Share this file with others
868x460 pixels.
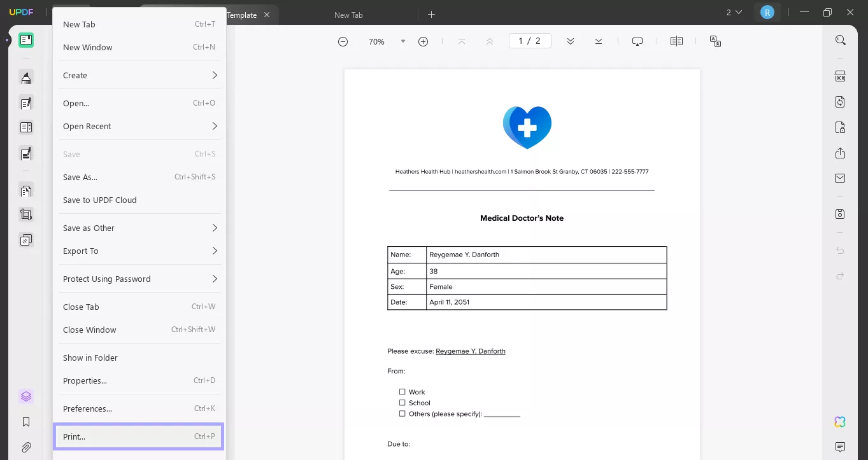pyautogui.click(x=841, y=153)
